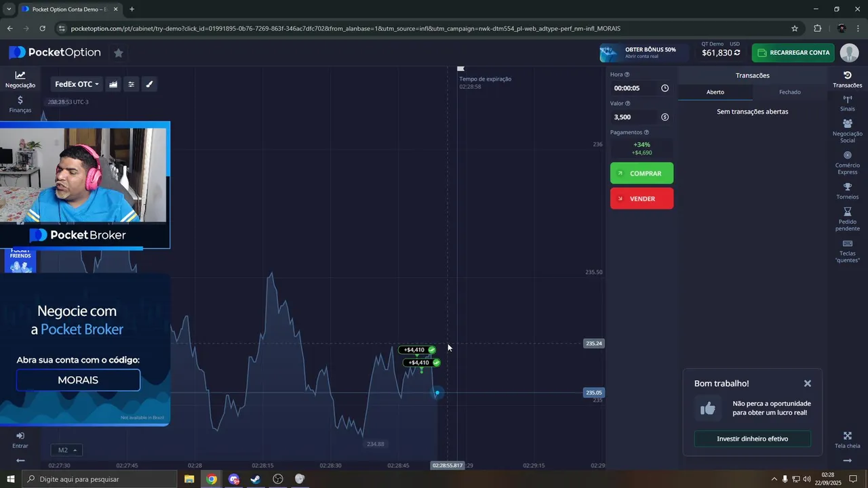The image size is (868, 488).
Task: Click the expiration time clock icon
Action: (665, 88)
